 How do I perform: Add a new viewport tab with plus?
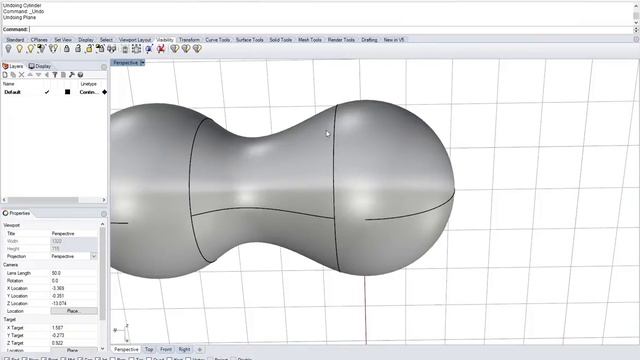coord(200,349)
